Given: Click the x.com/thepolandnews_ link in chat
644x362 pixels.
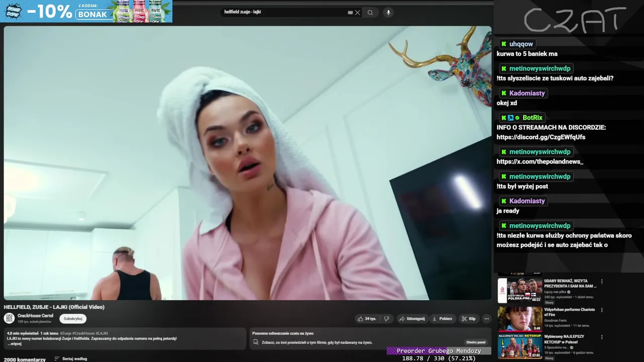Looking at the screenshot, I should pyautogui.click(x=540, y=162).
